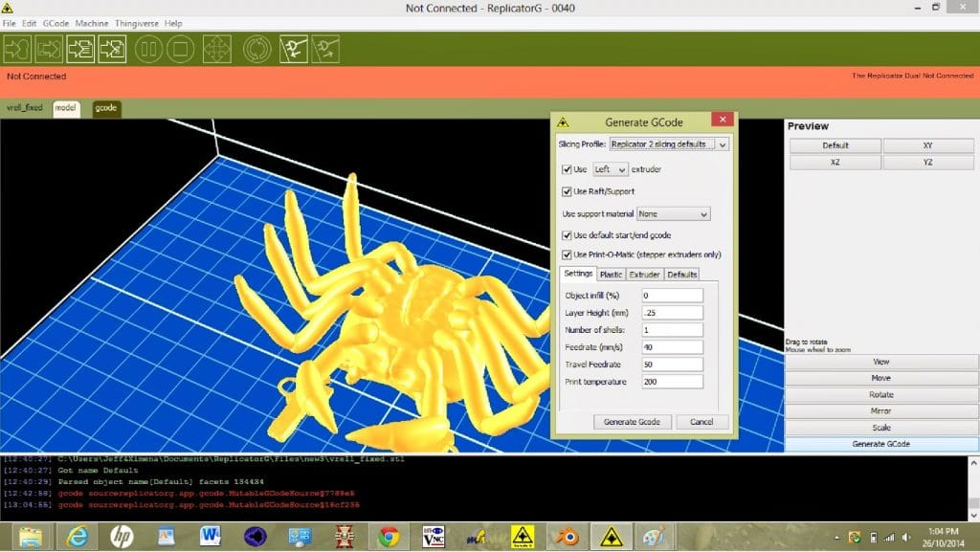Viewport: 980px width, 552px height.
Task: Click the Pause toolbar icon
Action: (x=148, y=49)
